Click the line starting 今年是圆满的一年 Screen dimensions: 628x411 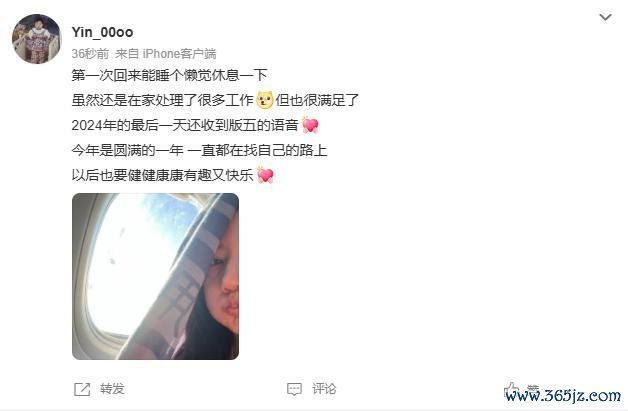coord(199,150)
